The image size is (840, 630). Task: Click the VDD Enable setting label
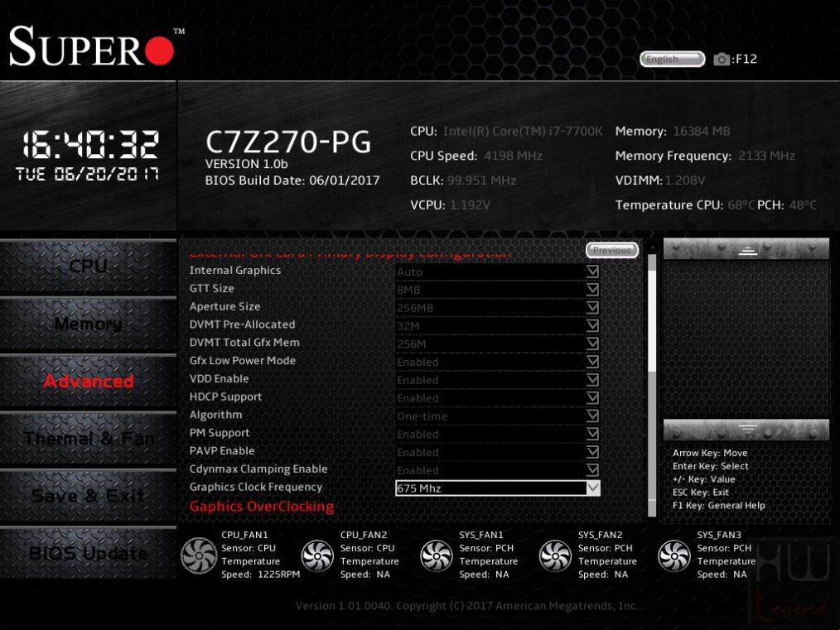pos(219,379)
